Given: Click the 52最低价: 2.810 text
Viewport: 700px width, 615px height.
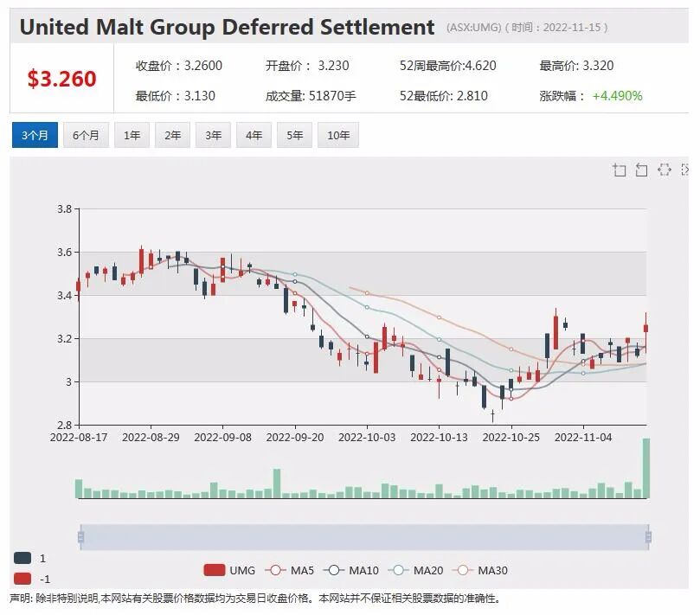Looking at the screenshot, I should point(443,95).
